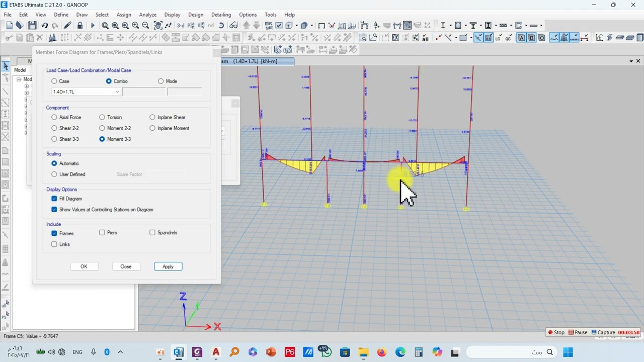This screenshot has width=644, height=362.
Task: Toggle the A fill objects icon
Action: click(521, 38)
